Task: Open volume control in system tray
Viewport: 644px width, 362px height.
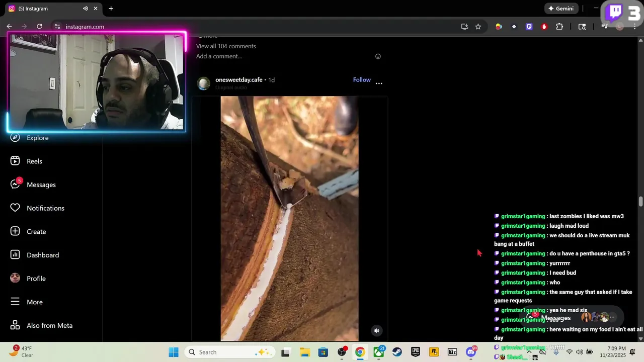Action: 579,352
